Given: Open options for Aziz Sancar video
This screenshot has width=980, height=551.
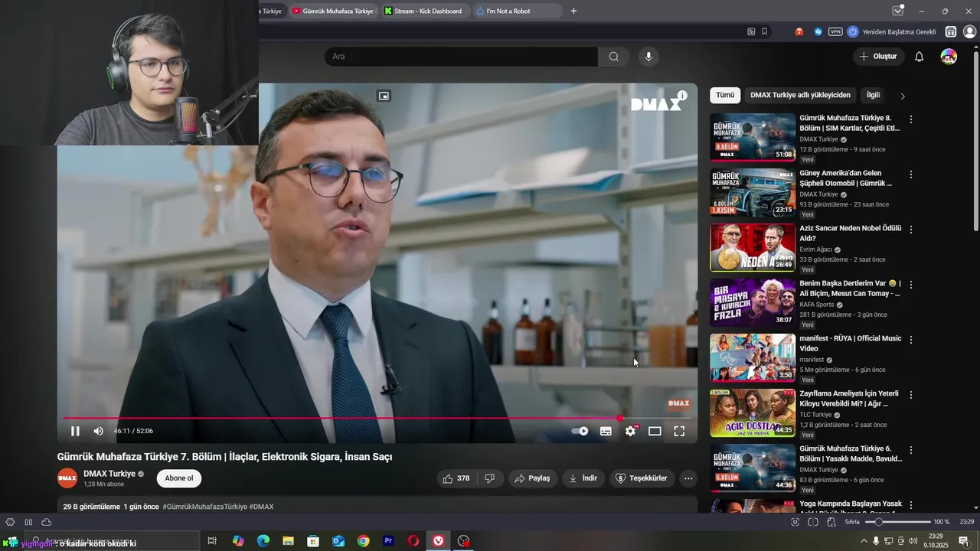Looking at the screenshot, I should (x=911, y=230).
